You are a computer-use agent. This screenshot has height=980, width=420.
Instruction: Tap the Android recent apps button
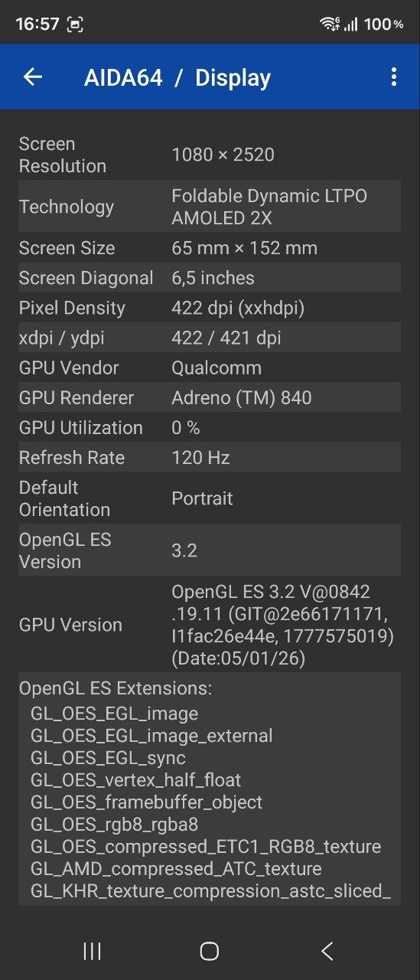pos(92,951)
